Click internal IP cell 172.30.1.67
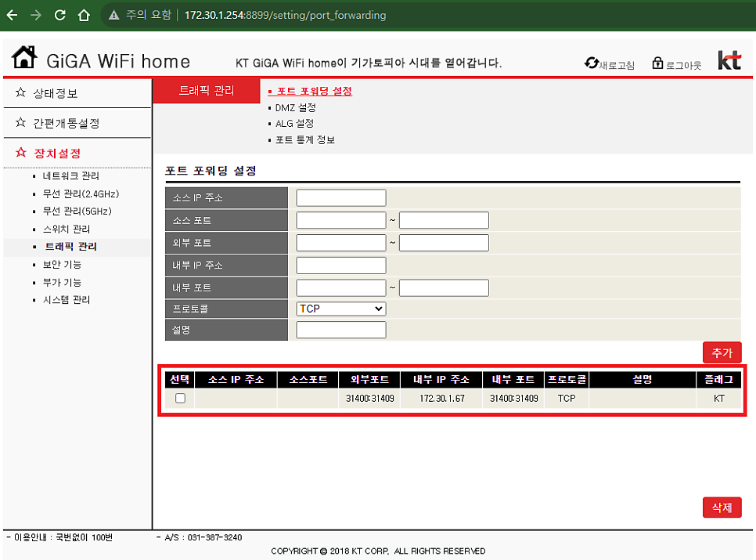The height and width of the screenshot is (560, 756). point(441,399)
